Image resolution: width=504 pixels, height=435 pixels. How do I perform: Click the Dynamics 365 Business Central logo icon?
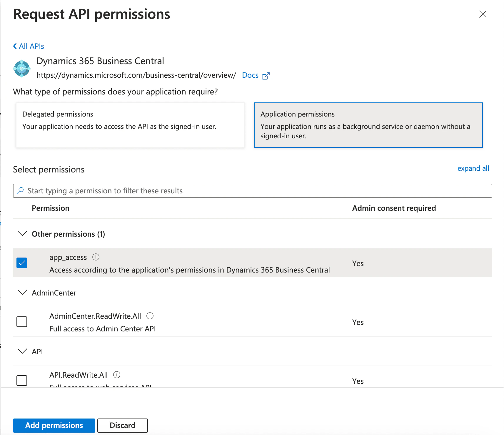(22, 69)
